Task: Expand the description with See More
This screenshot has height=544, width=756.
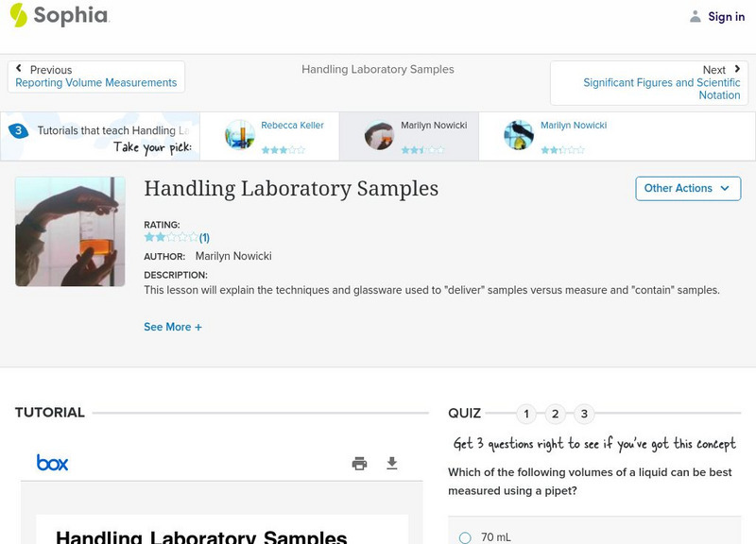Action: pos(174,327)
